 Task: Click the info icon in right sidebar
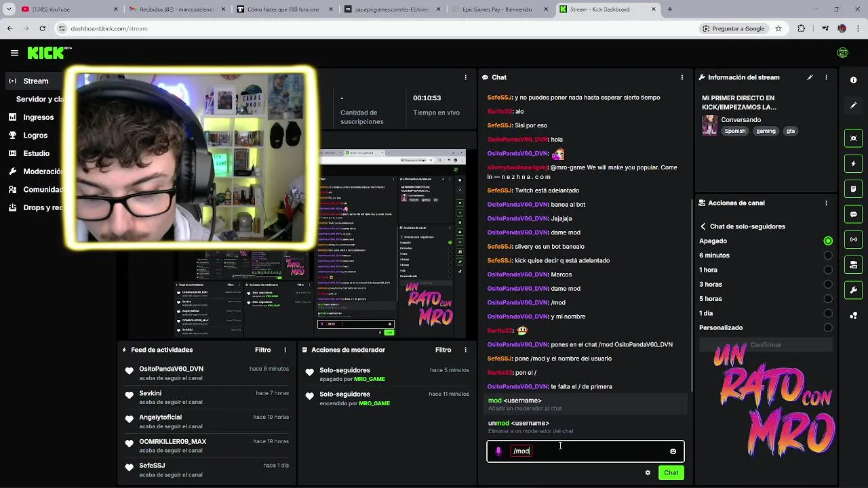pos(853,80)
